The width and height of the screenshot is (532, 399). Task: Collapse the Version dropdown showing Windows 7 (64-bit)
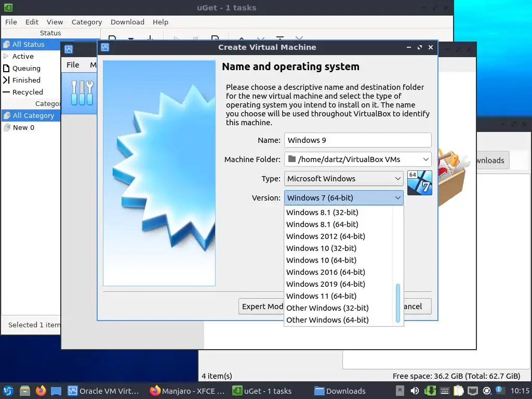[344, 198]
